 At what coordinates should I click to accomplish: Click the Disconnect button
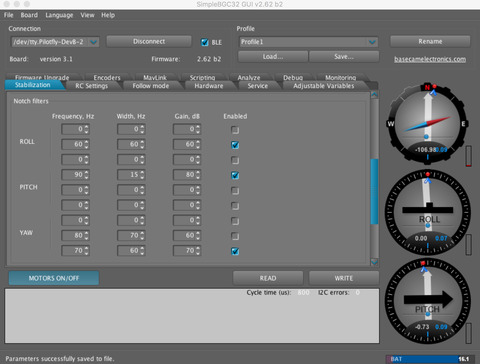[149, 42]
